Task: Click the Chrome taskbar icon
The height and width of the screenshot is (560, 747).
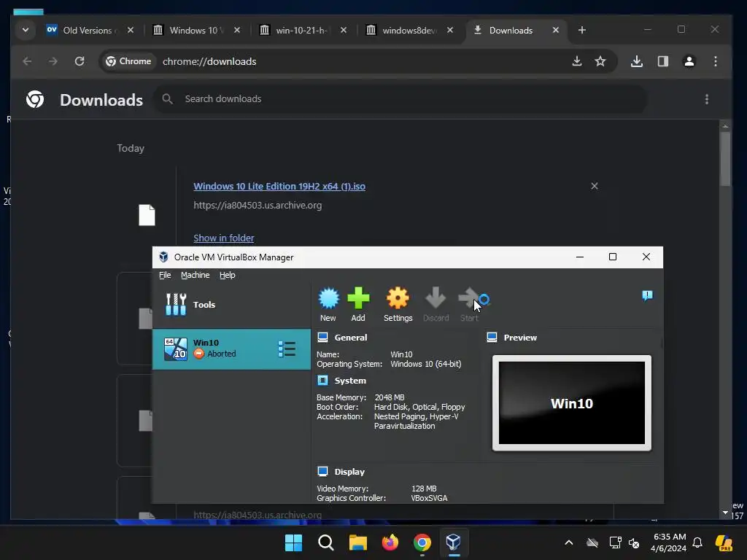Action: (422, 542)
